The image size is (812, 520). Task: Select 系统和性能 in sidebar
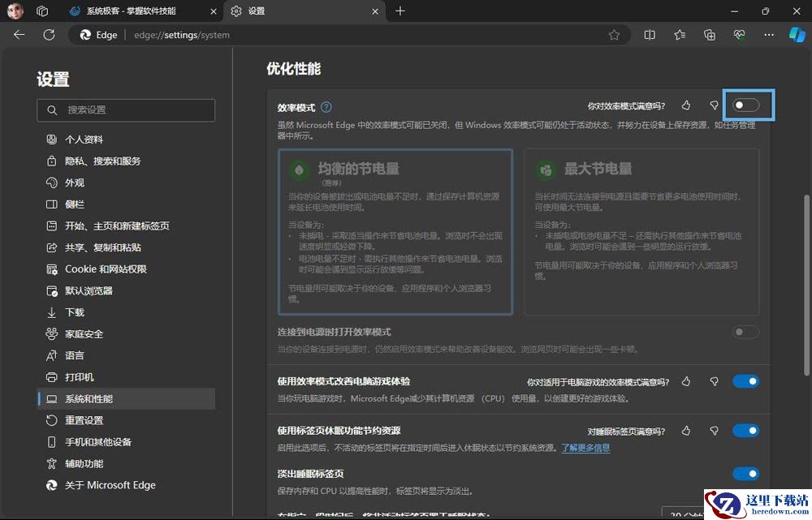pos(126,399)
